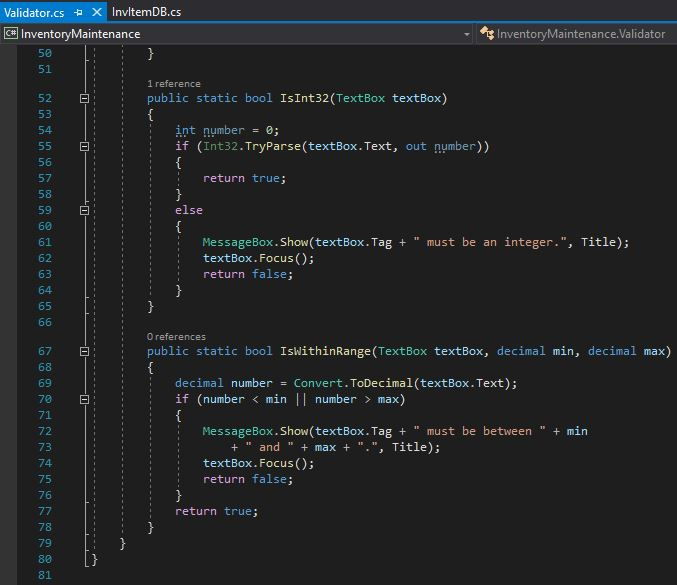677x585 pixels.
Task: Click the 'decimal min' parameter on line 67
Action: click(535, 351)
